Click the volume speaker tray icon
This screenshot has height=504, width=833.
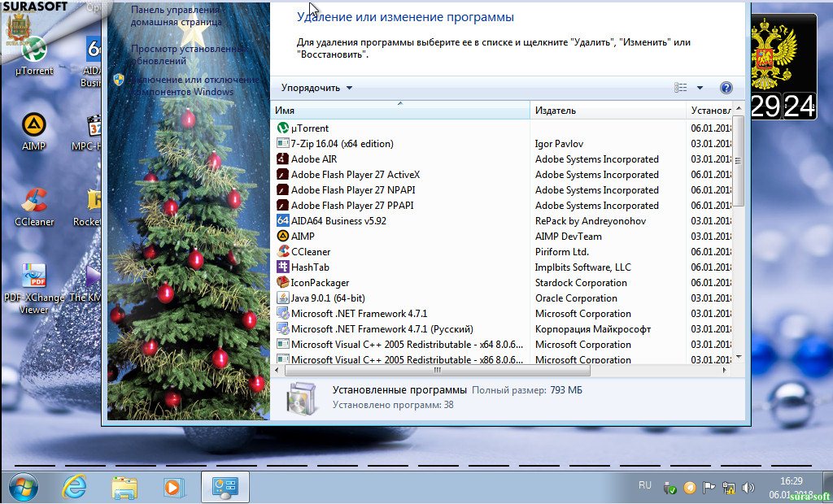[748, 487]
